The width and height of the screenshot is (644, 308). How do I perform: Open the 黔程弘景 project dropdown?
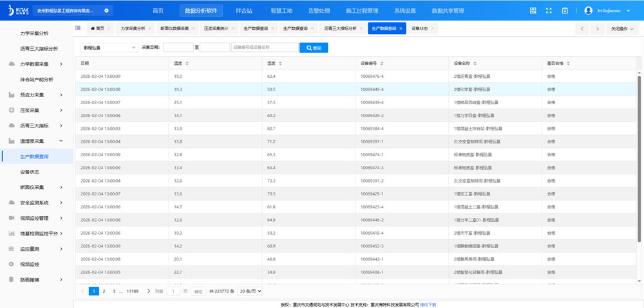(109, 48)
